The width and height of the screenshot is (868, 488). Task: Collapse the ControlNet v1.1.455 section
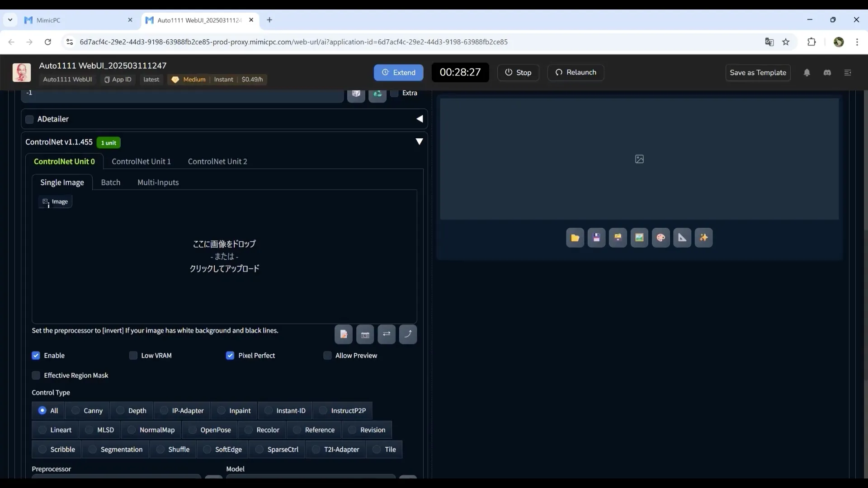tap(419, 142)
